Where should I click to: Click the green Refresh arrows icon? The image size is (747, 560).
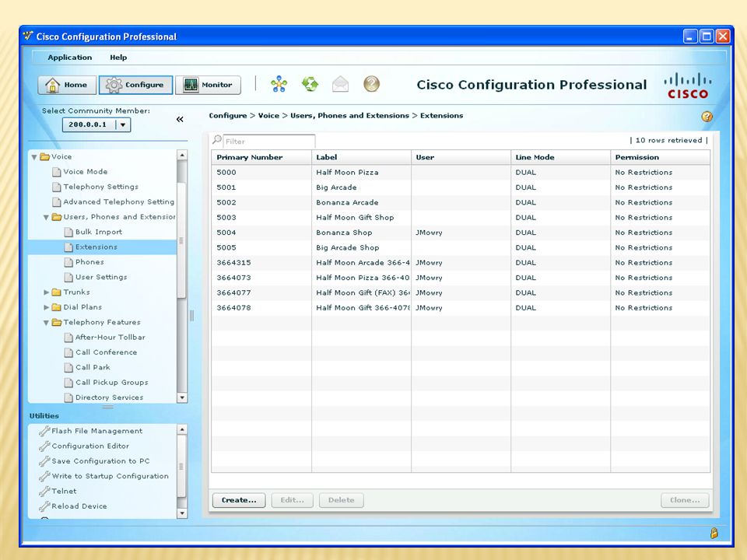click(310, 84)
